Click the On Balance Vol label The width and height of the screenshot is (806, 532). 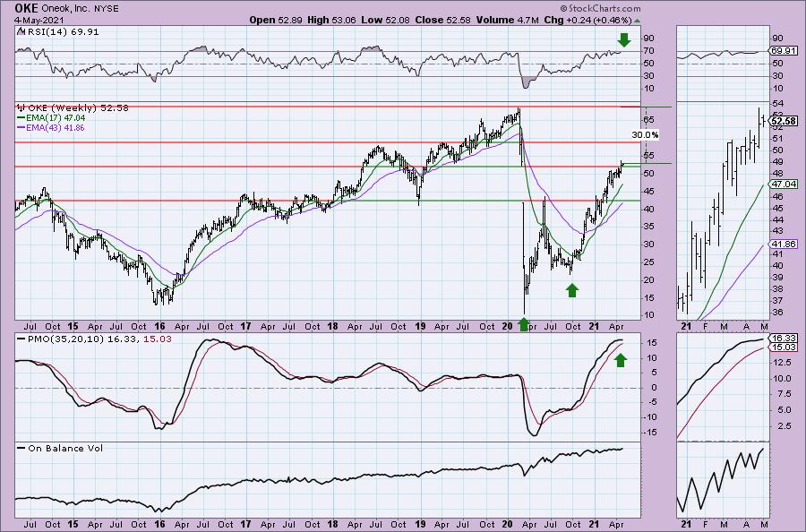[65, 448]
